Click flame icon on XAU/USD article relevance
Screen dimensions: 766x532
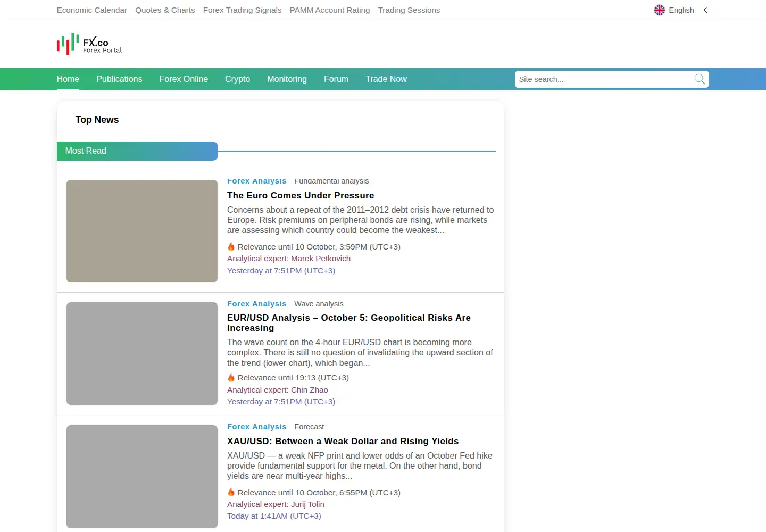pos(231,493)
